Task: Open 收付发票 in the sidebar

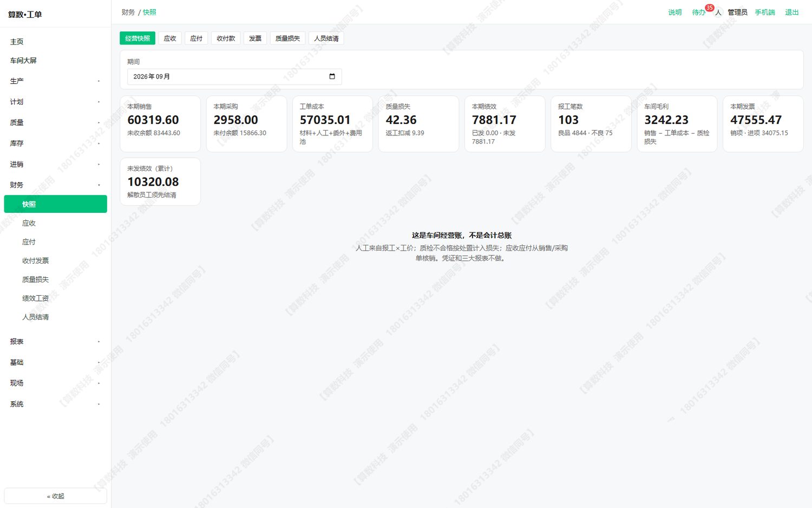Action: pos(55,261)
